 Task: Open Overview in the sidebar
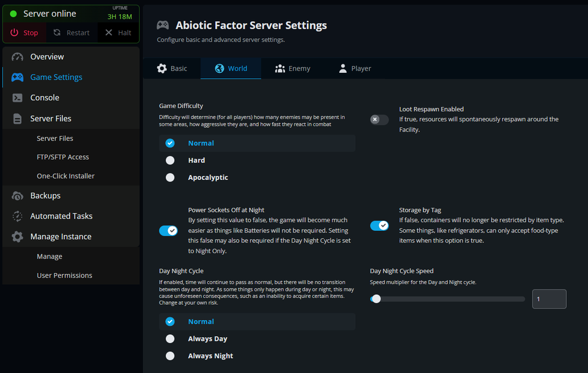click(71, 57)
